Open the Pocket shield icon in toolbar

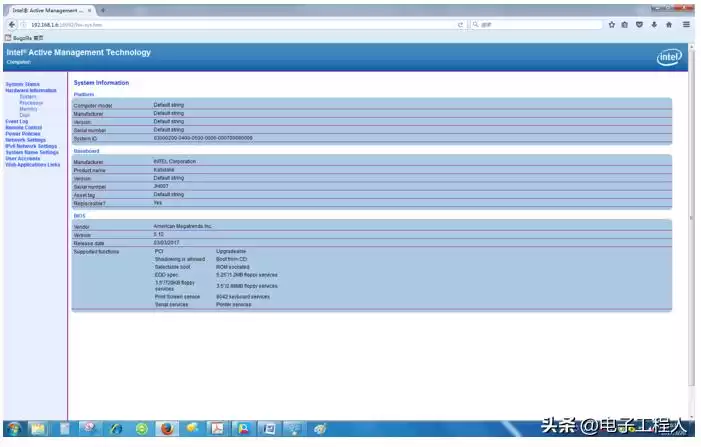coord(639,24)
